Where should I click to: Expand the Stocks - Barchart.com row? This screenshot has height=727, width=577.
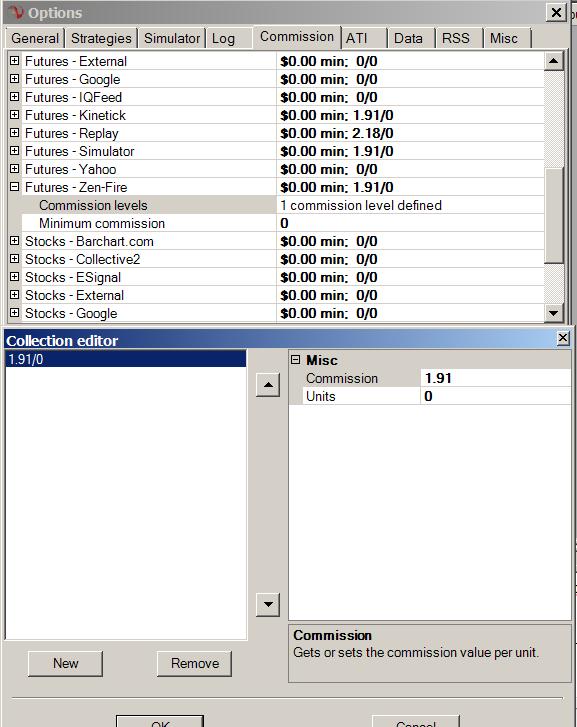(x=14, y=241)
